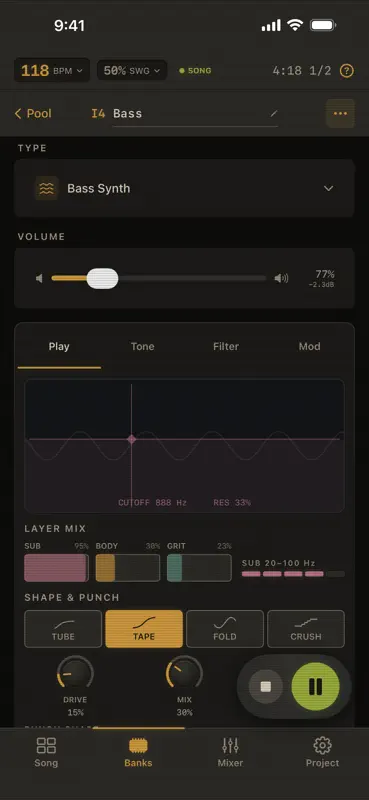Image resolution: width=369 pixels, height=800 pixels.
Task: Tap the I4 instrument slot label
Action: [x=98, y=113]
